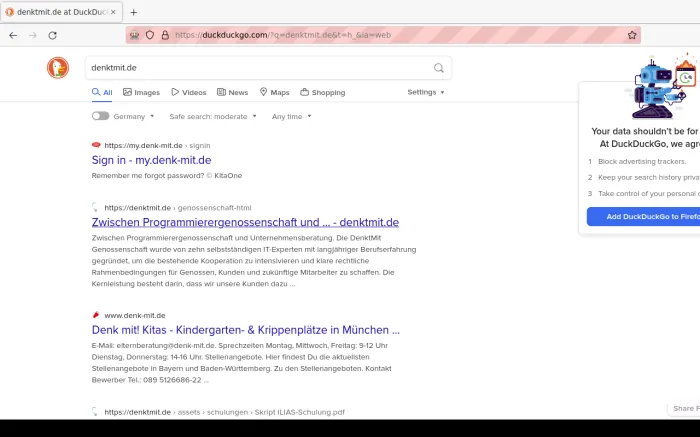Click my.denk-mit.de result favicon
Viewport: 700px width, 437px height.
(96, 145)
